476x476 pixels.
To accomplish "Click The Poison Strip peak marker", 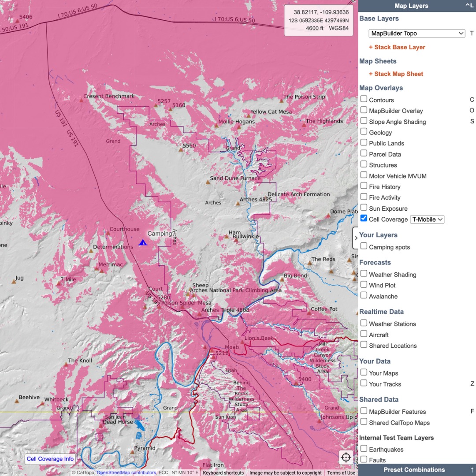I will tap(281, 101).
